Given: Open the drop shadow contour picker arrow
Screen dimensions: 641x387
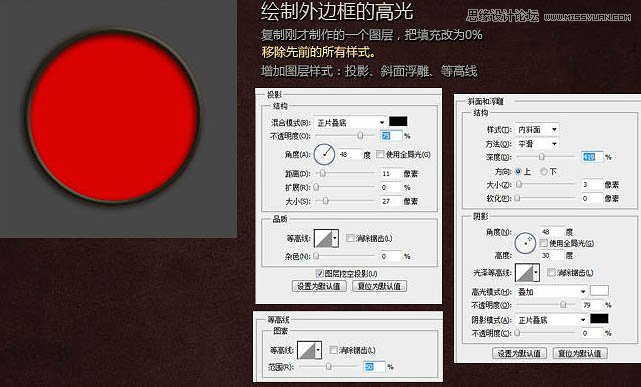Looking at the screenshot, I should point(335,238).
